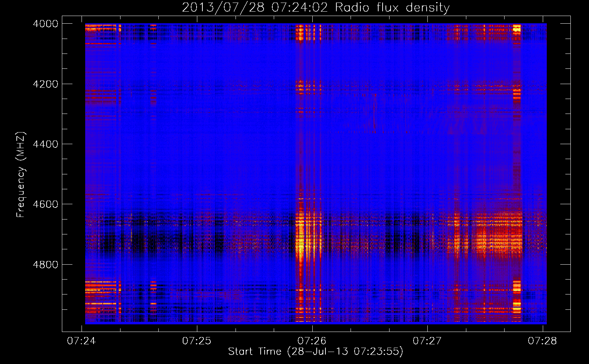The width and height of the screenshot is (589, 364).
Task: Select the 4800 frequency tick label
Action: click(x=46, y=264)
